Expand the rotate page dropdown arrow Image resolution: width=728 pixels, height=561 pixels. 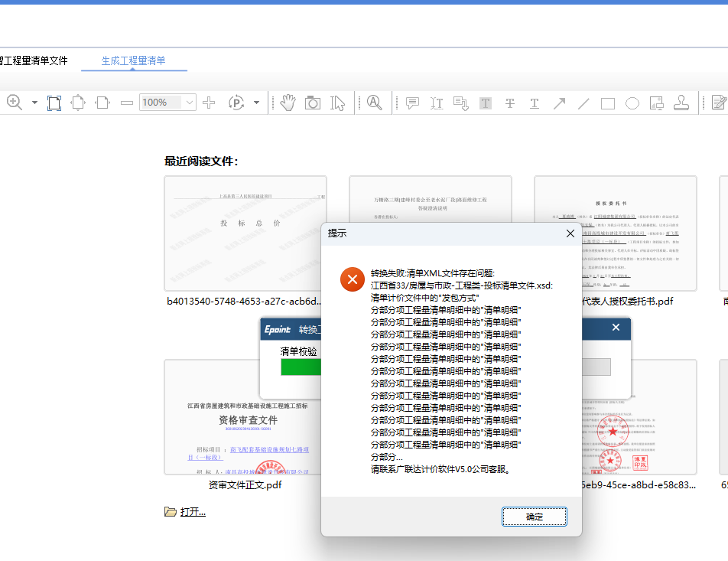click(256, 103)
